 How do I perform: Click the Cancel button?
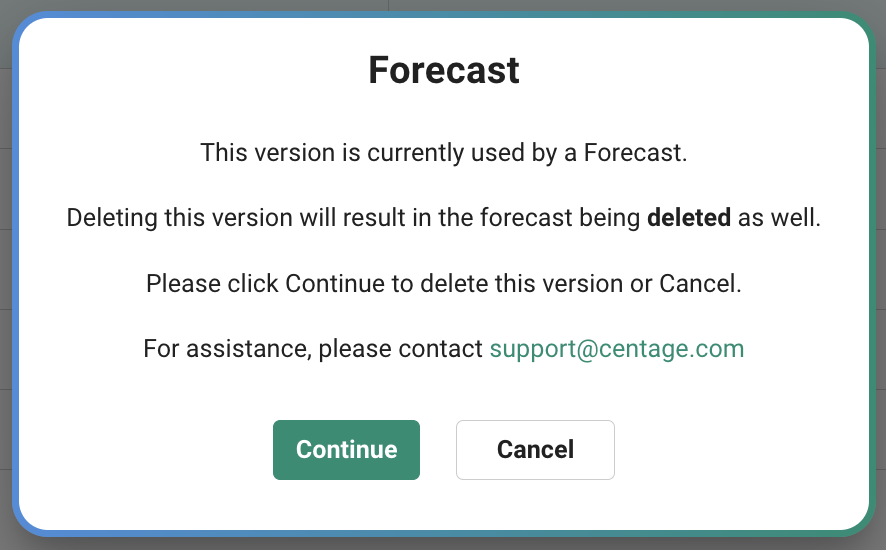pyautogui.click(x=535, y=450)
